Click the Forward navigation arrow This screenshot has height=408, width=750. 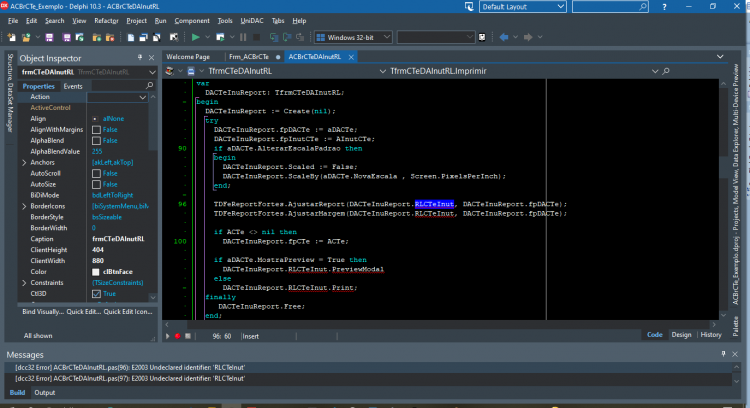pyautogui.click(x=528, y=37)
